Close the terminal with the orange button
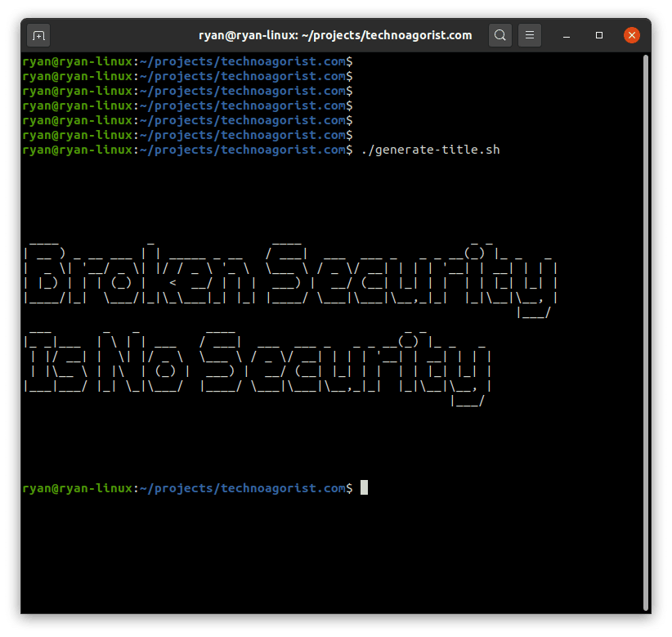Screen dimensions: 672x637 coord(631,35)
